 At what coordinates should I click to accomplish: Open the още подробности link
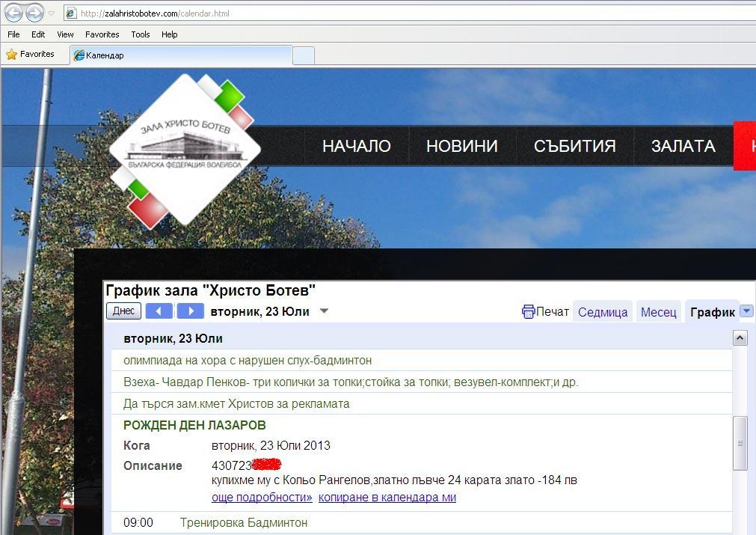click(262, 498)
